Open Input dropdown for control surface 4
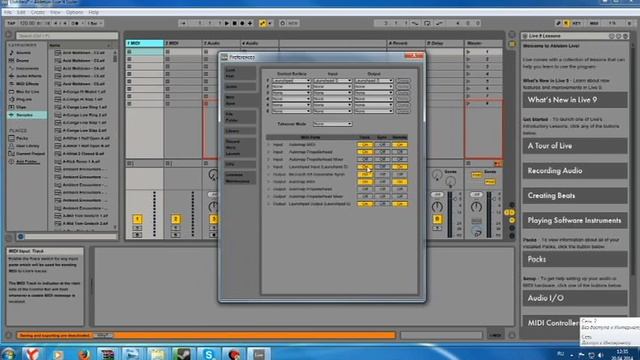640x360 pixels. point(332,99)
